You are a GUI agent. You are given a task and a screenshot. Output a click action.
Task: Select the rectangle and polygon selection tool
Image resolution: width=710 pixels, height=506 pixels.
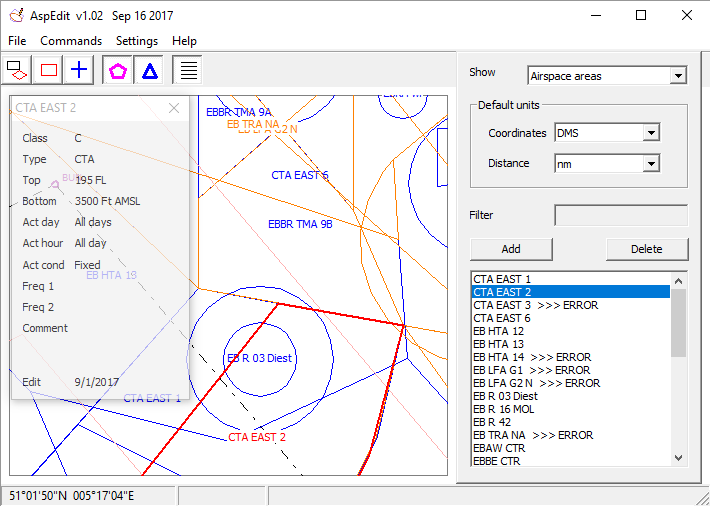17,70
